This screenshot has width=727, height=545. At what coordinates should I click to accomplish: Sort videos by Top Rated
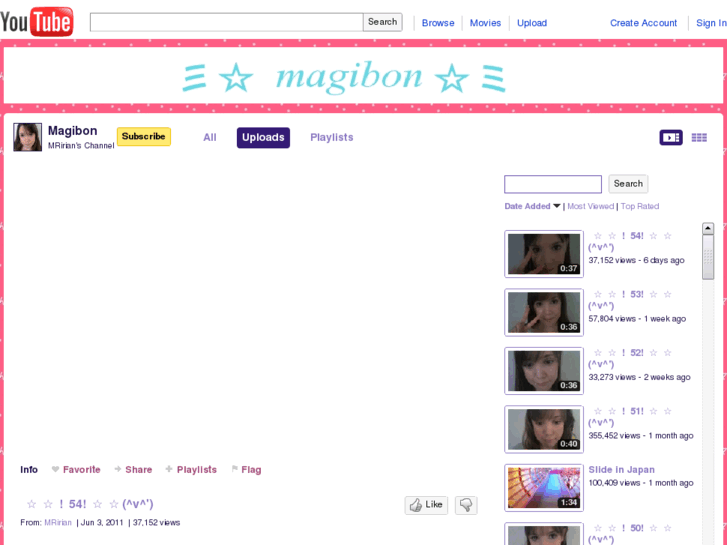coord(640,206)
